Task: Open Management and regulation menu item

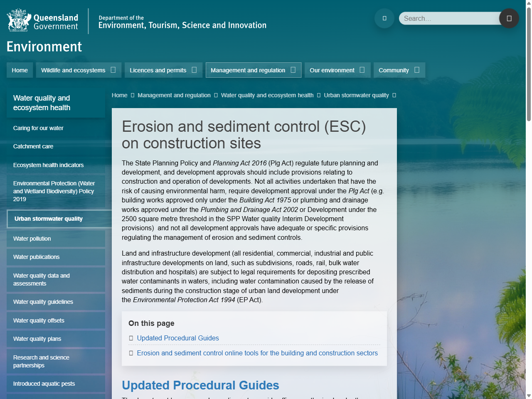Action: tap(248, 70)
